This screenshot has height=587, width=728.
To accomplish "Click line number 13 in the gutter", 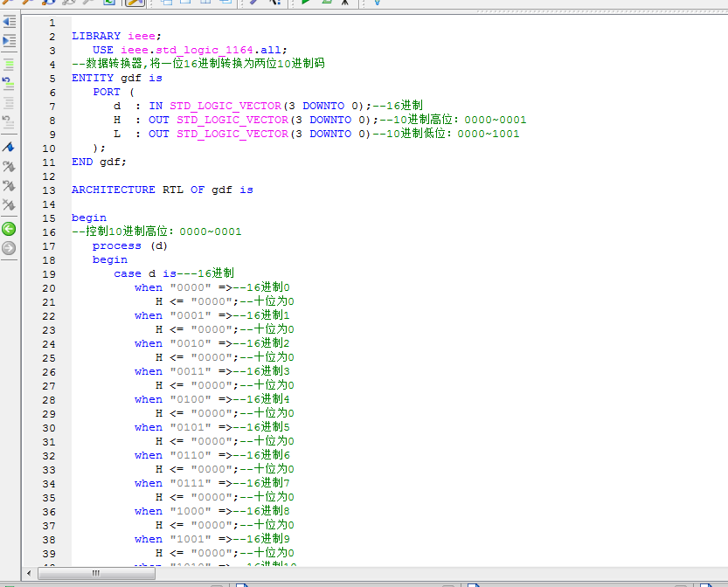I will 49,190.
